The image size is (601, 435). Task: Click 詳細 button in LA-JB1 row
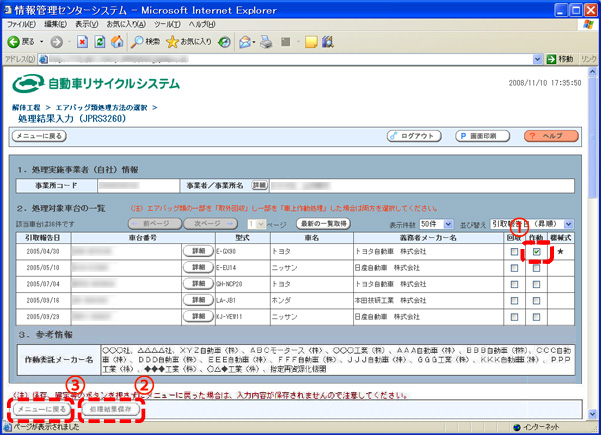click(198, 300)
